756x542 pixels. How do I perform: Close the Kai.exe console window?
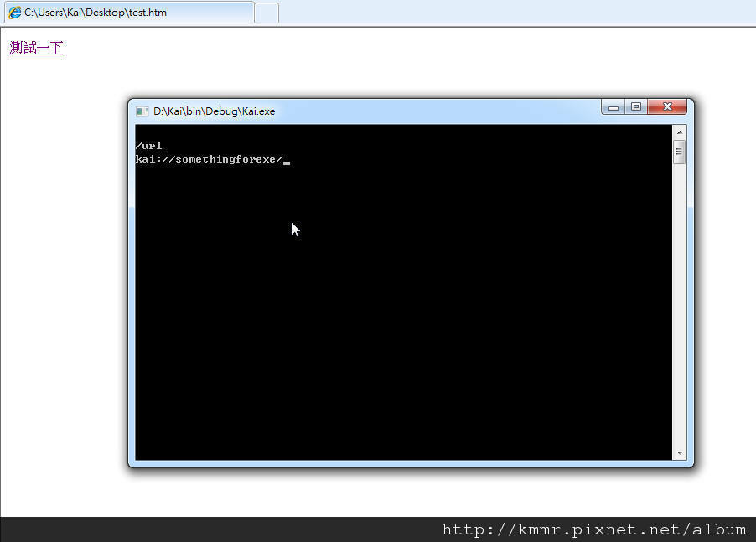point(667,107)
